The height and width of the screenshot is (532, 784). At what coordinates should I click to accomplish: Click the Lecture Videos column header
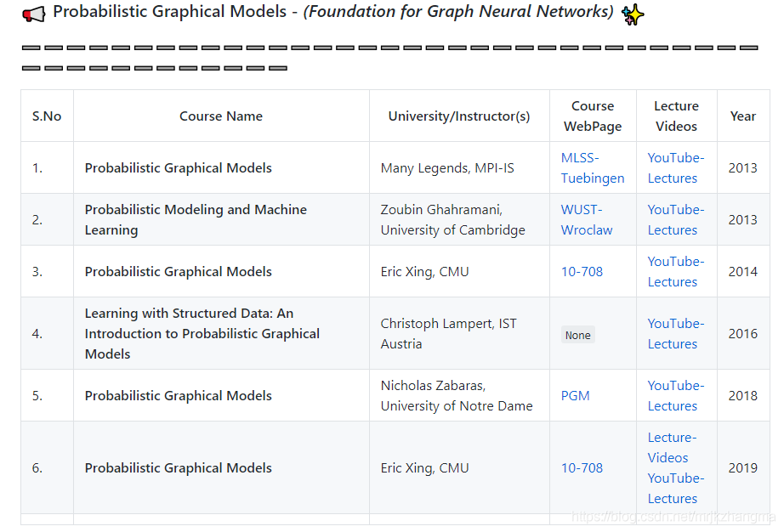(x=677, y=116)
